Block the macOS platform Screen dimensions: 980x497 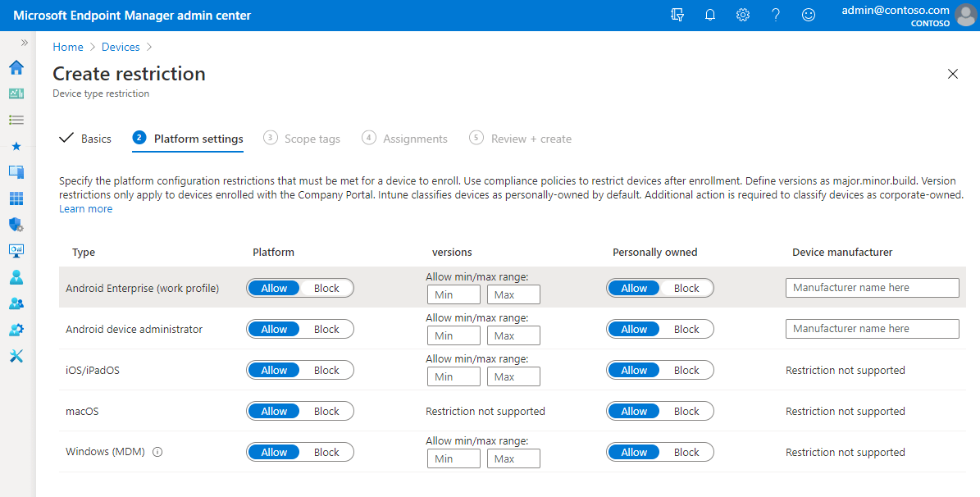[326, 411]
